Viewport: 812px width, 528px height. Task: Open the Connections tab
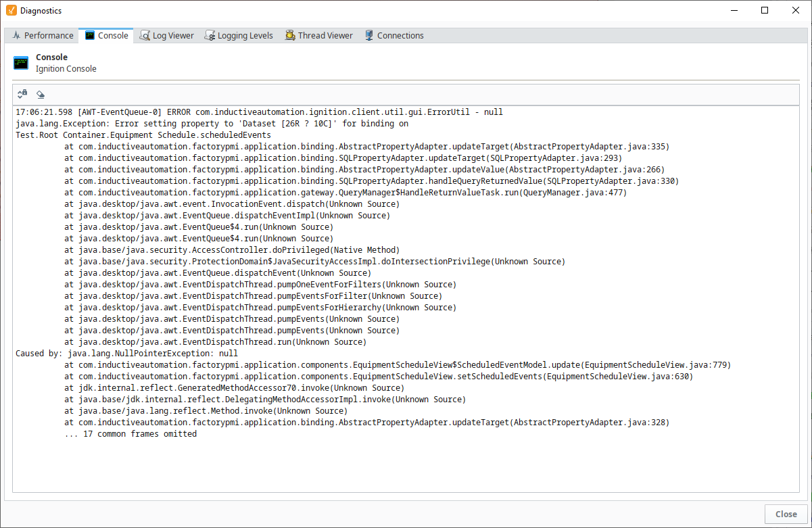pyautogui.click(x=394, y=35)
